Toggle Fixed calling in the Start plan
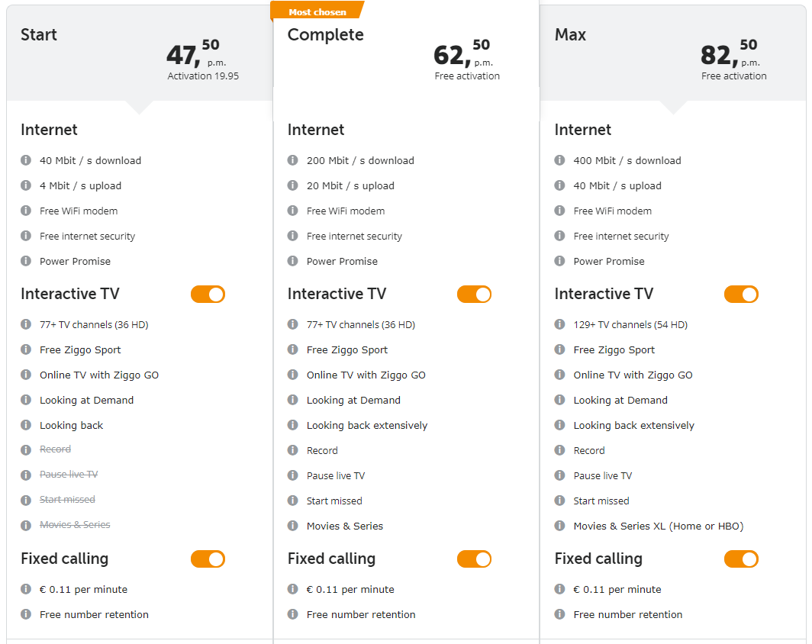Screen dimensions: 812x644 point(208,559)
